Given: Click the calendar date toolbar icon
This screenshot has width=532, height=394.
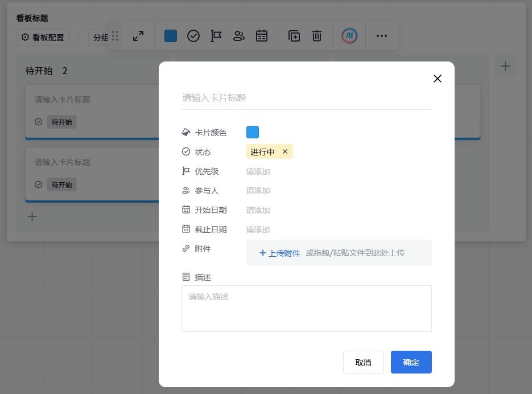Looking at the screenshot, I should point(262,36).
